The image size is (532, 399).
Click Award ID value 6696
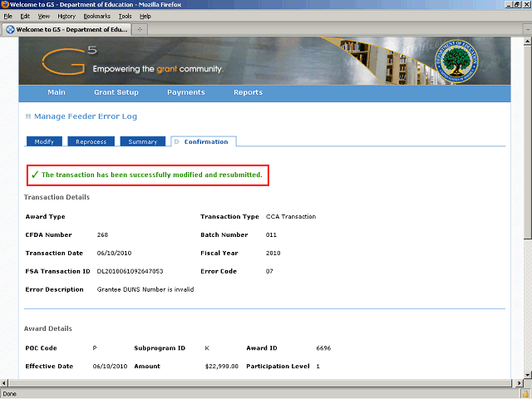tap(323, 348)
